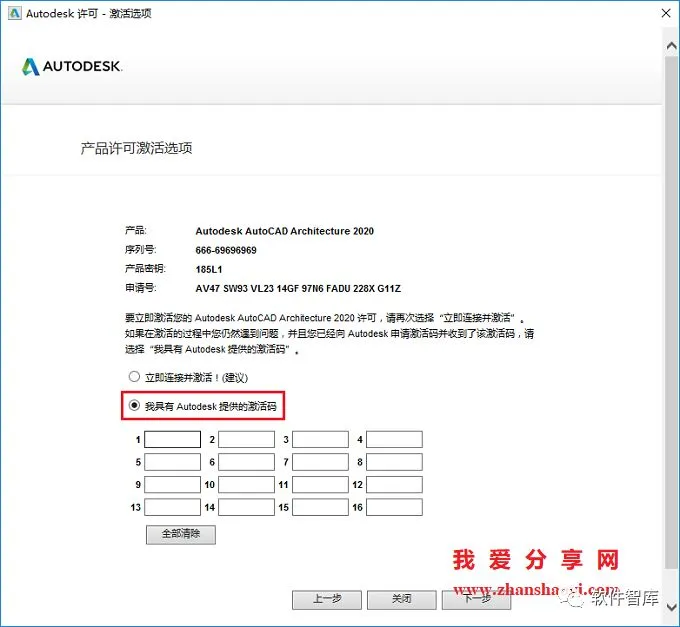
Task: Click activation code field 7
Action: coord(320,462)
